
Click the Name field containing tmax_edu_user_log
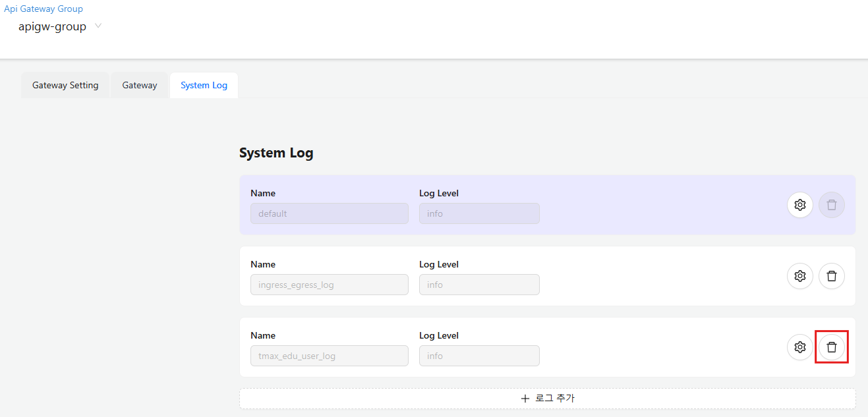(330, 356)
